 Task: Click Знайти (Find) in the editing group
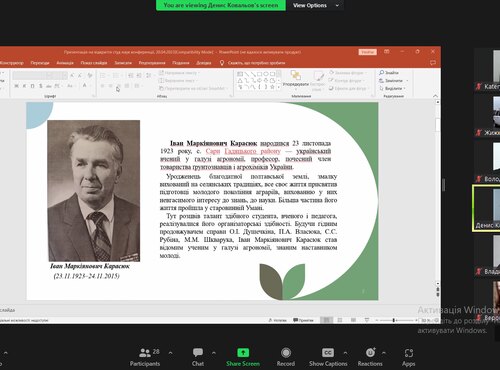389,73
